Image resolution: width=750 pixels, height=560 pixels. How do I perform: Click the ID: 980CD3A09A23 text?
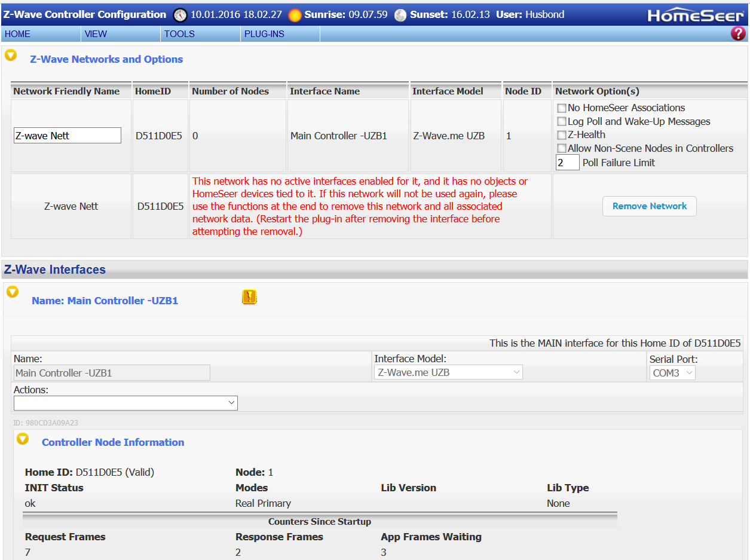point(45,423)
